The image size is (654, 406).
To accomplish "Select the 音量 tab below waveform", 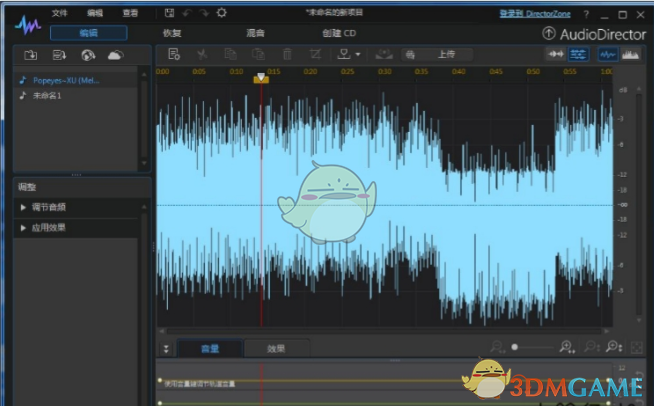I will (x=210, y=348).
